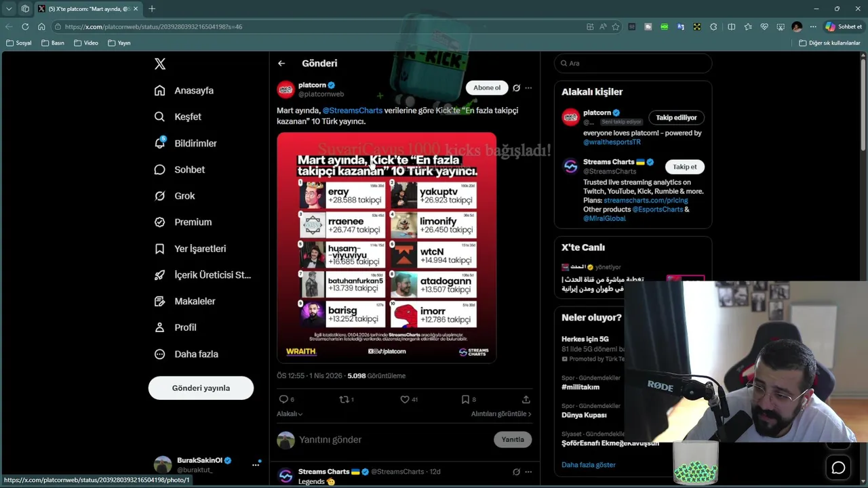868x488 pixels.
Task: Click the Yanıtını gönder reply field
Action: [x=393, y=439]
